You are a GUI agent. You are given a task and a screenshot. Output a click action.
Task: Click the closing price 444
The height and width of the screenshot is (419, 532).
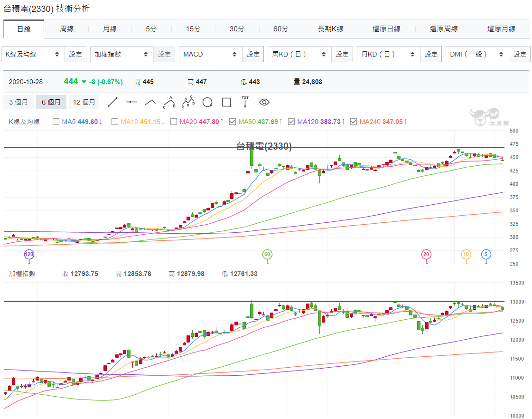[x=71, y=81]
